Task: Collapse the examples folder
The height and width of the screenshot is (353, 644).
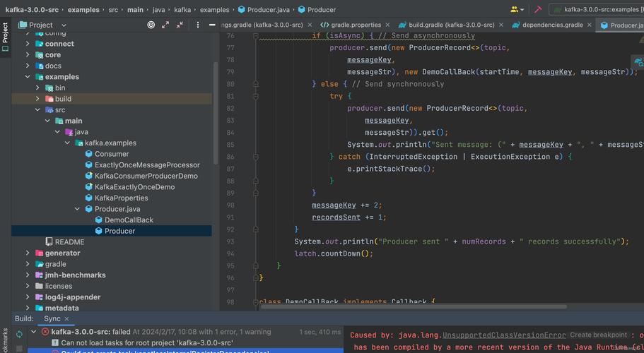Action: pyautogui.click(x=28, y=77)
